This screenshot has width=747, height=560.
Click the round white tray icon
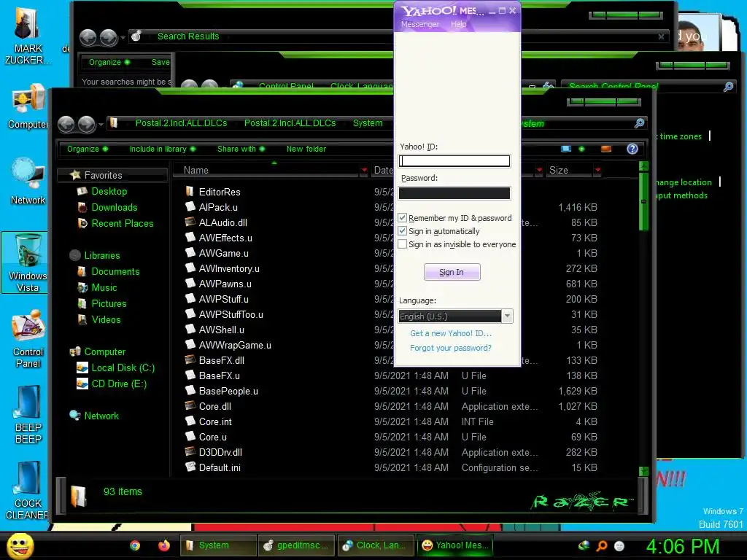pyautogui.click(x=619, y=546)
